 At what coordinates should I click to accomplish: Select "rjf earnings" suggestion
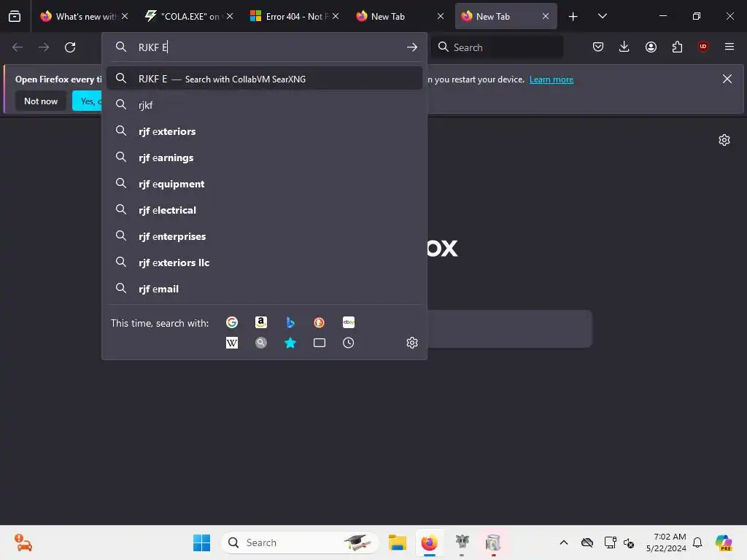click(264, 157)
